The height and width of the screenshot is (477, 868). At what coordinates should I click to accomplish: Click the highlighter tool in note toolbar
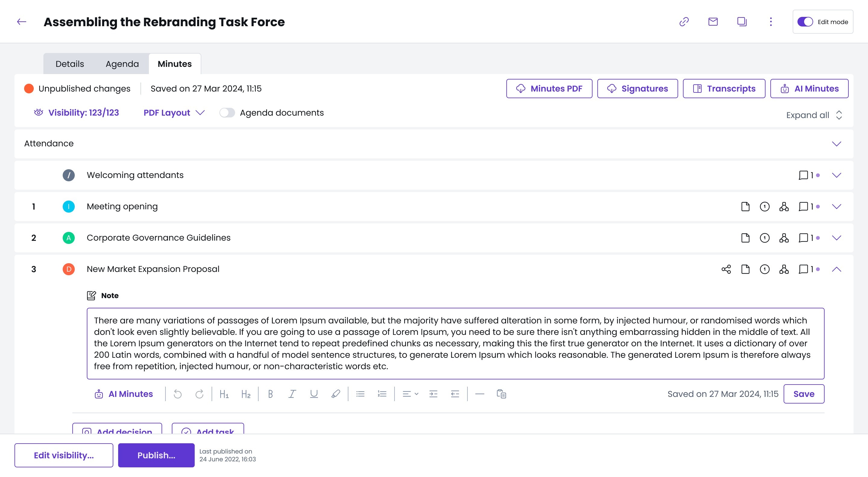click(x=336, y=394)
